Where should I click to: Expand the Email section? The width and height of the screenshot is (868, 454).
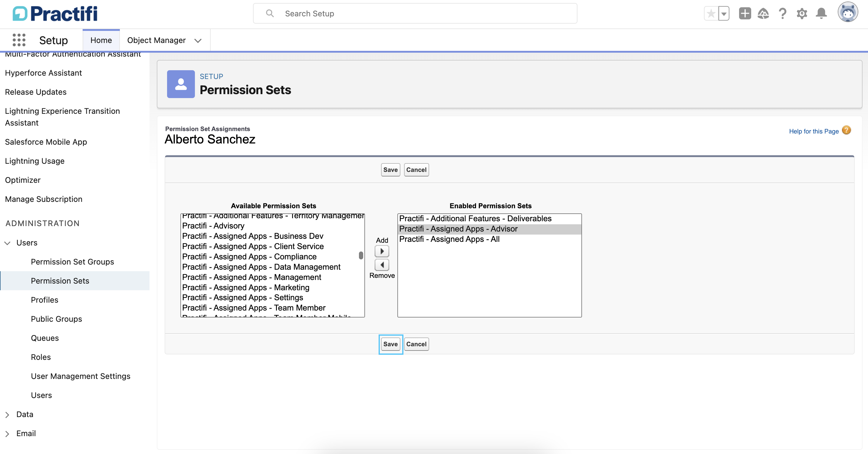click(7, 433)
